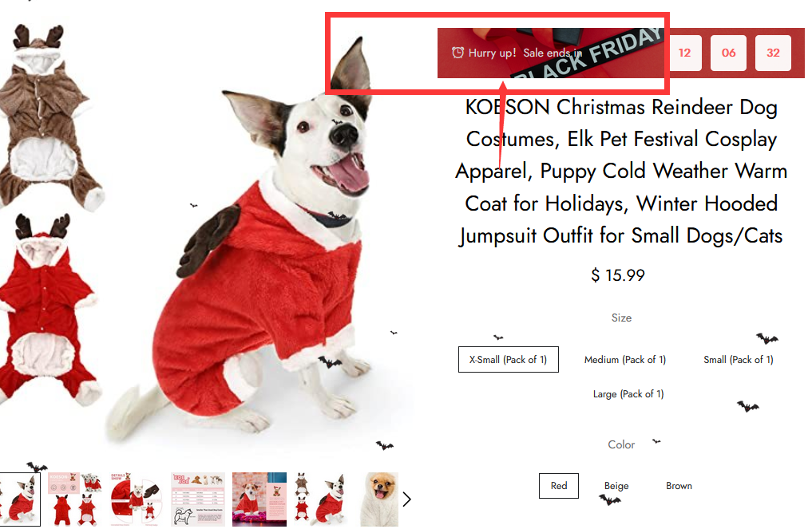Click the countdown box showing 32

[x=773, y=53]
